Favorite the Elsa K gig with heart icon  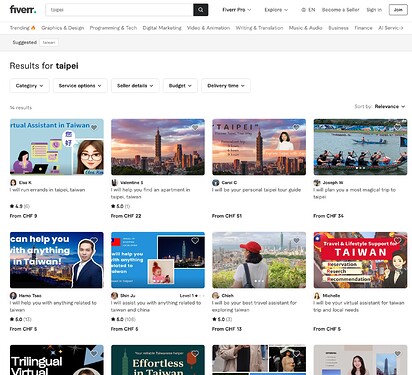(x=94, y=127)
